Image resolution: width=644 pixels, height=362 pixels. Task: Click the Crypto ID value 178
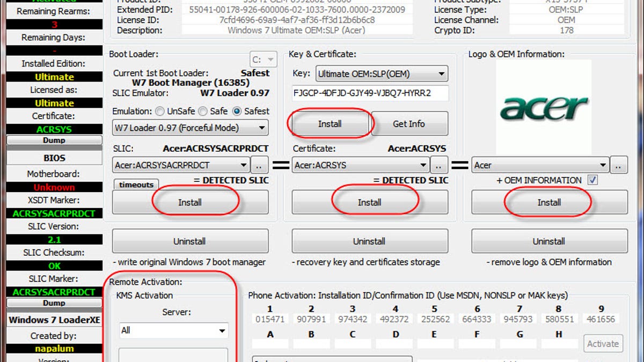[x=566, y=30]
